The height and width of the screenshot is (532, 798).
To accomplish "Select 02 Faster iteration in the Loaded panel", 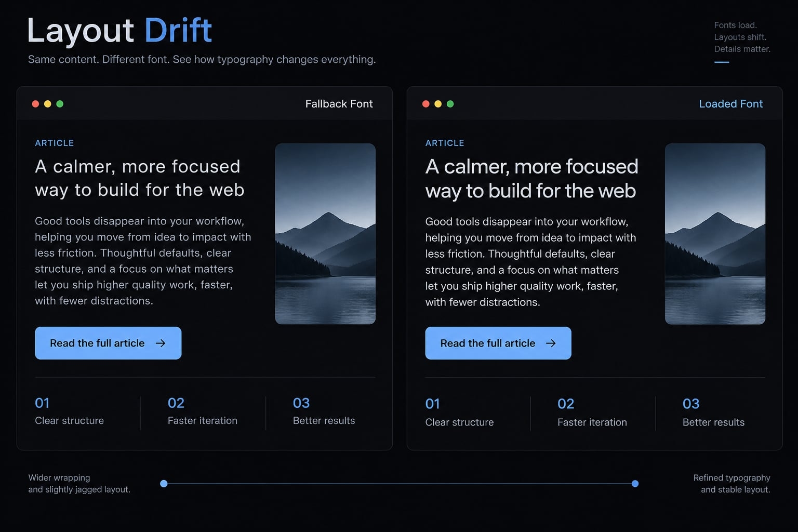I will click(592, 413).
